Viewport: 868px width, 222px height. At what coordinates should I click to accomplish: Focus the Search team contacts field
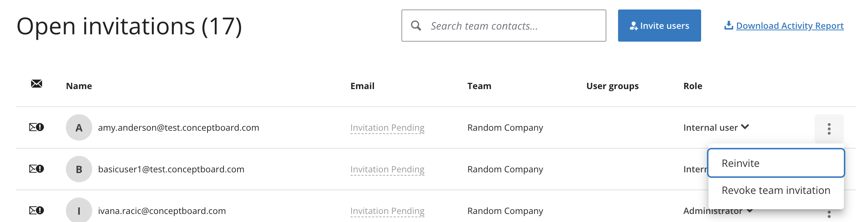coord(504,26)
